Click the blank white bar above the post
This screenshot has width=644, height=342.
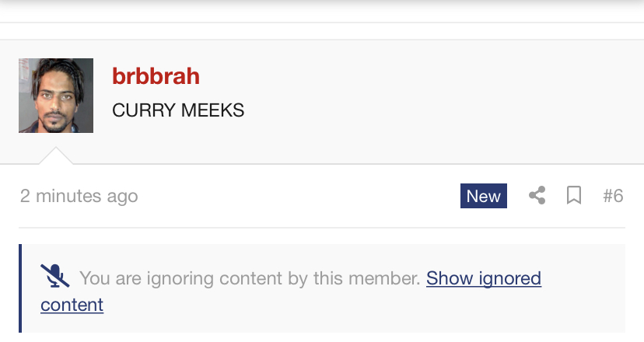322,31
